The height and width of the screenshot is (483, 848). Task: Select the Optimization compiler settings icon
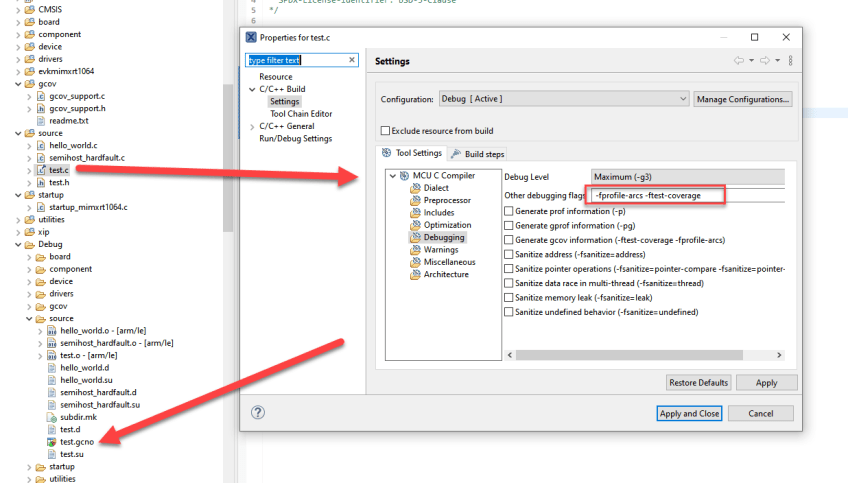pyautogui.click(x=415, y=225)
